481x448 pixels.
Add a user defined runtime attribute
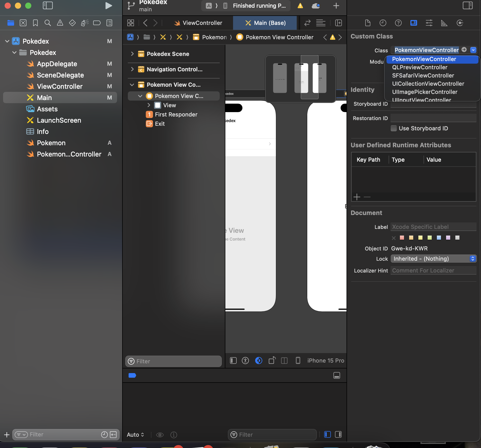[357, 197]
